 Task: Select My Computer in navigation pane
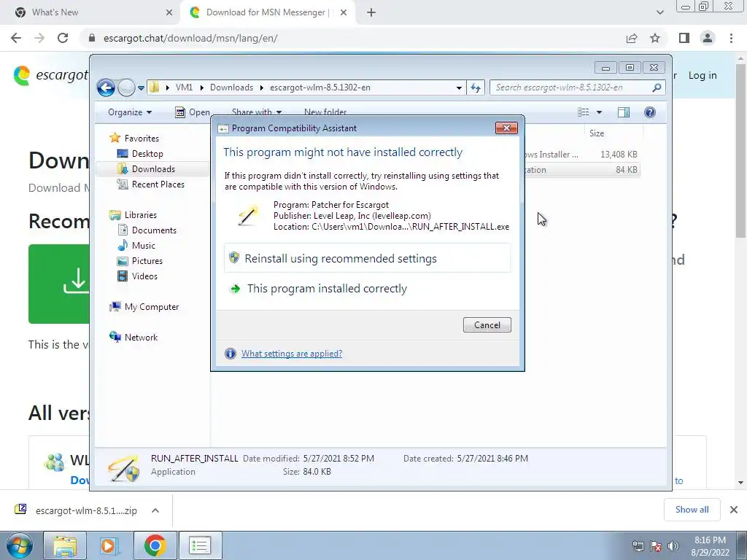(152, 307)
